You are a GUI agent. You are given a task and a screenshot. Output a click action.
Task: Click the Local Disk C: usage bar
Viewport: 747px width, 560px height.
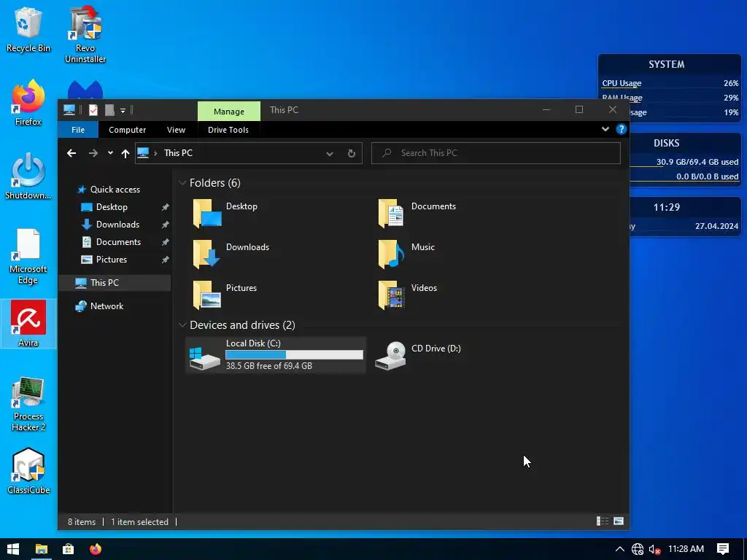point(294,355)
